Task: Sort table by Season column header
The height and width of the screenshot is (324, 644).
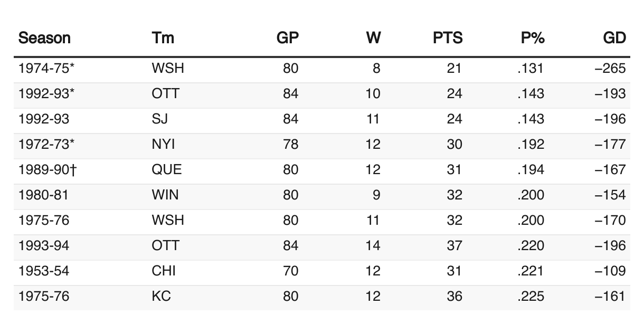Action: (44, 38)
